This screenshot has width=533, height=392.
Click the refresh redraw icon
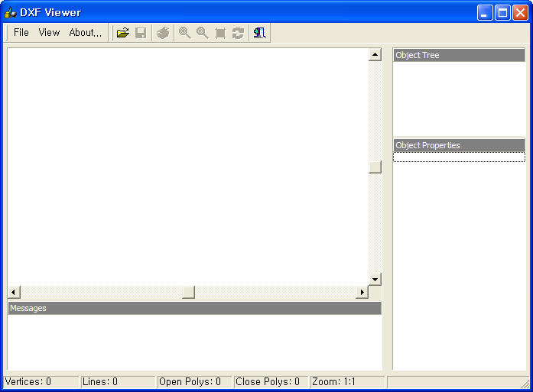pos(238,33)
